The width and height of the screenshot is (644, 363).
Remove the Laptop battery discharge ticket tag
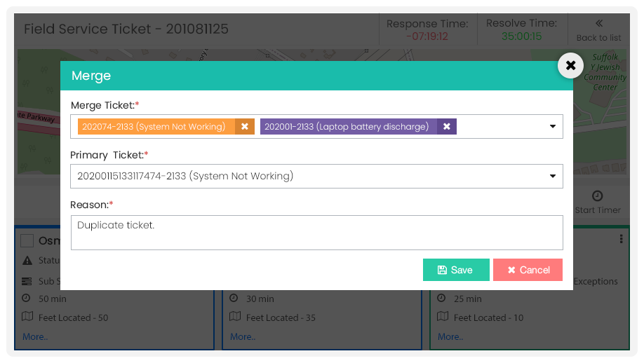(447, 126)
